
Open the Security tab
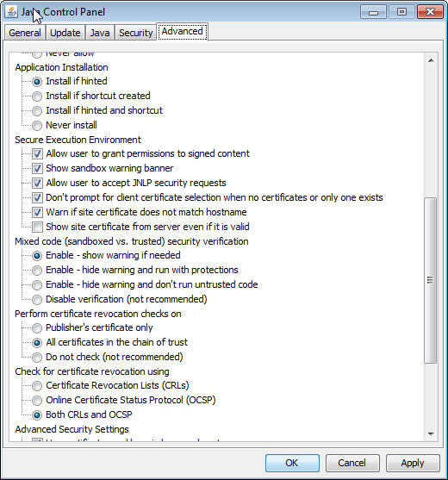coord(135,33)
